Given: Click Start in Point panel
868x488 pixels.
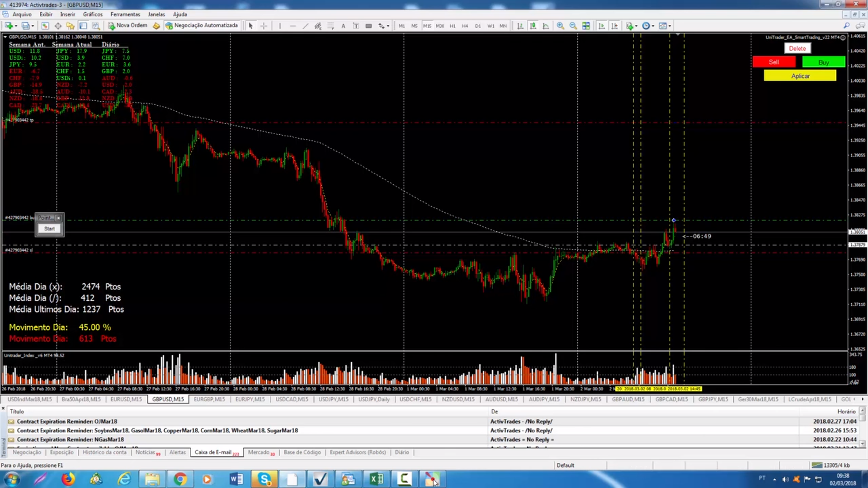Looking at the screenshot, I should click(x=49, y=229).
